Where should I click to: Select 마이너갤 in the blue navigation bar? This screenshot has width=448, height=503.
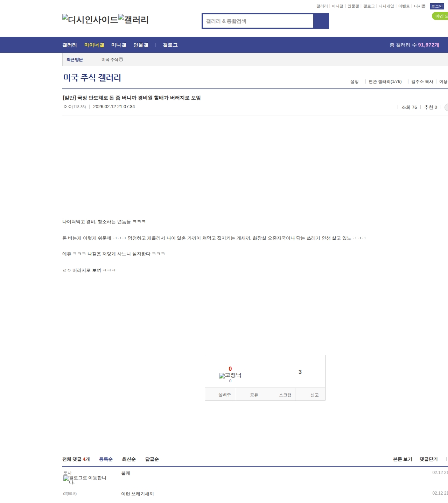click(x=94, y=45)
